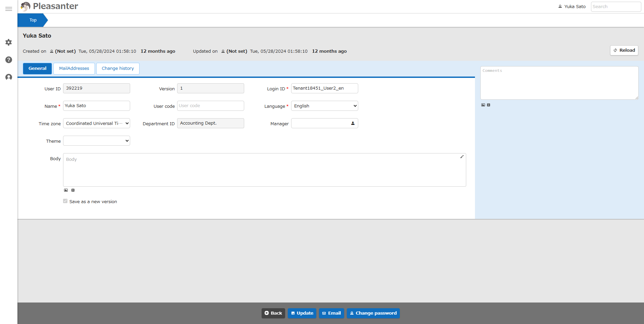Click the User code input field
Image resolution: width=644 pixels, height=324 pixels.
pyautogui.click(x=211, y=106)
